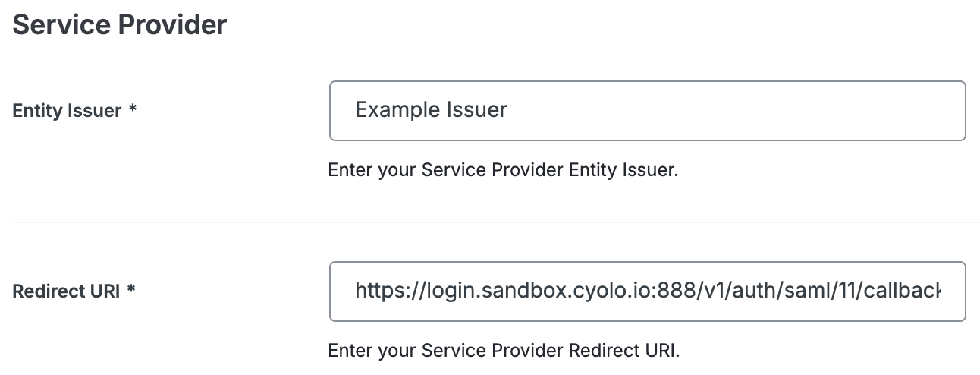Click "callback" at the end of the Redirect URI

click(903, 291)
